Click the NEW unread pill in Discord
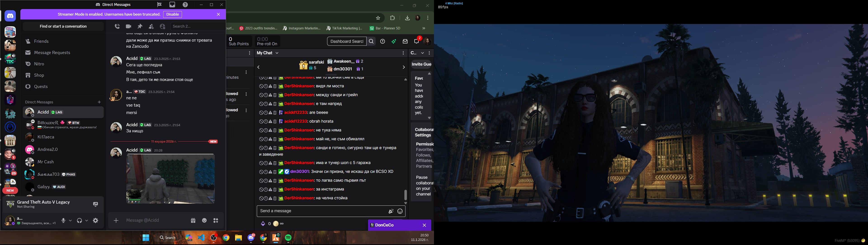Image resolution: width=868 pixels, height=245 pixels. (x=10, y=191)
